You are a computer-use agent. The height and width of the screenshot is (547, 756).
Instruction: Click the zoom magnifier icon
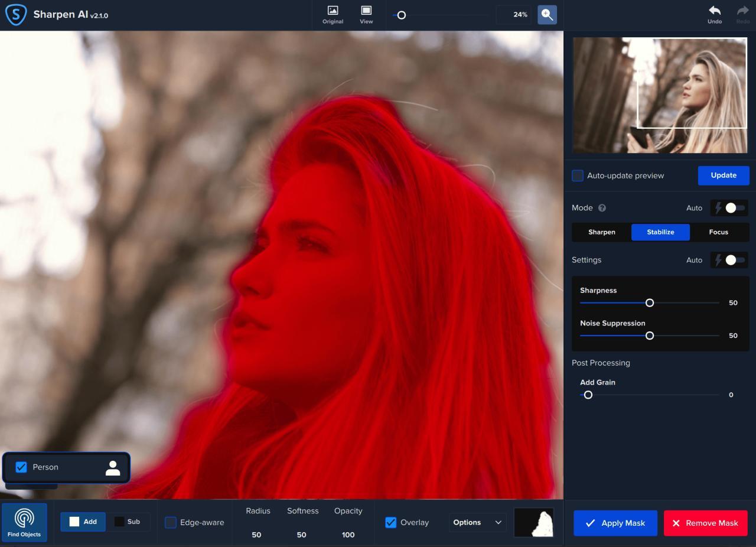[x=546, y=14]
